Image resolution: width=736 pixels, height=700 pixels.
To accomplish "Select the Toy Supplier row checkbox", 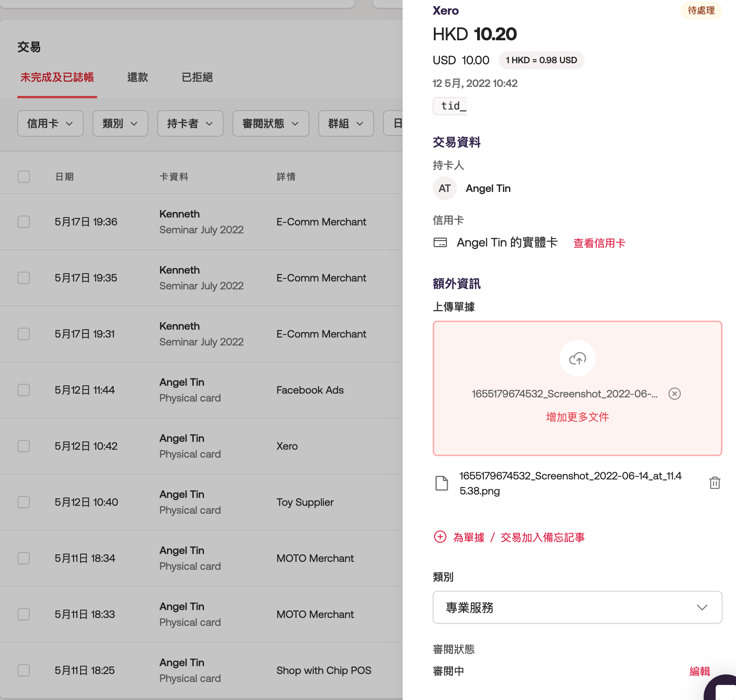I will coord(24,502).
